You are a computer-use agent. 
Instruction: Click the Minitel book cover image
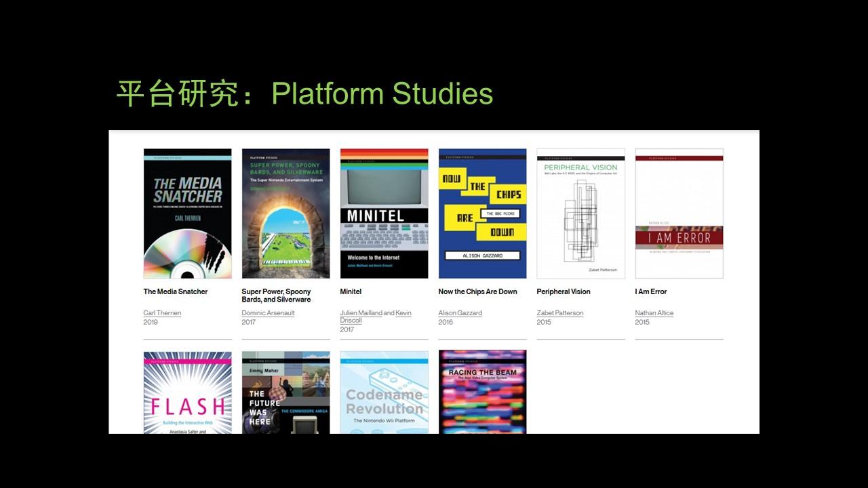coord(384,213)
